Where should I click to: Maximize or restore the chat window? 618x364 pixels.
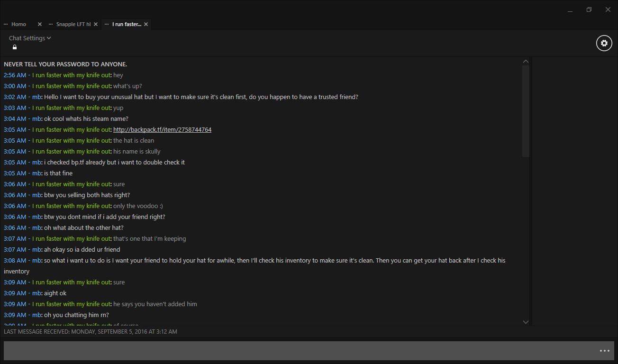[589, 9]
